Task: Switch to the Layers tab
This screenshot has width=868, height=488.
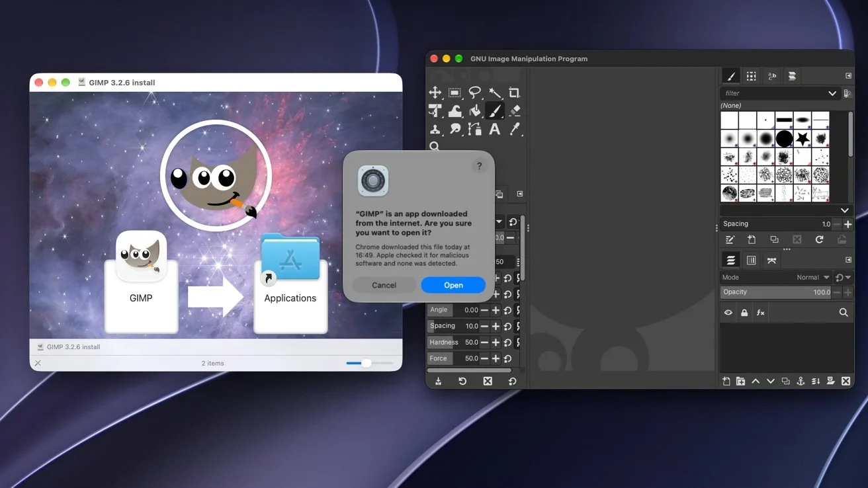Action: (x=731, y=260)
